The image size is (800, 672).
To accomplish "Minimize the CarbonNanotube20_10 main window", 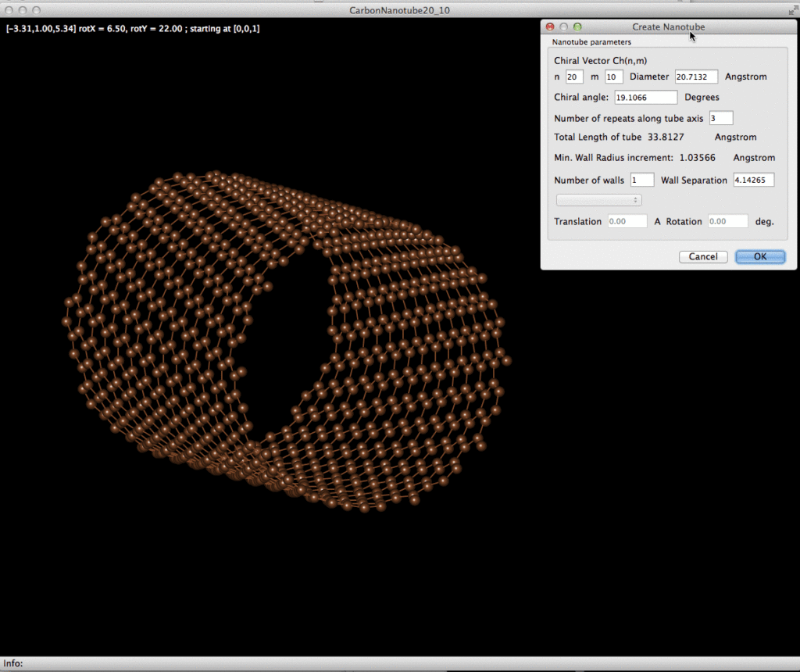I will tap(23, 10).
